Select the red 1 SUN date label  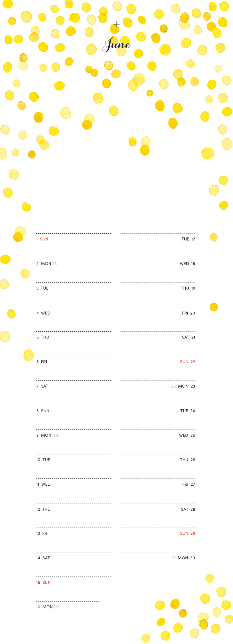pos(42,239)
